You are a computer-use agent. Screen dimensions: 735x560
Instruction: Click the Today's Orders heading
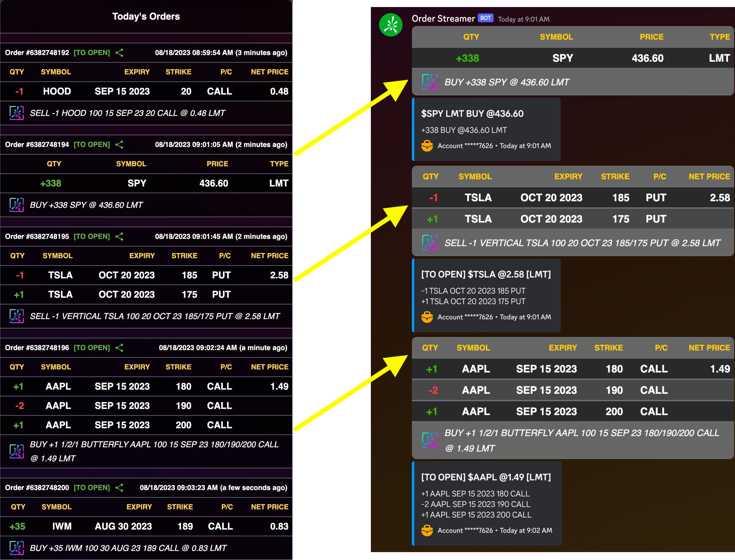click(x=146, y=16)
